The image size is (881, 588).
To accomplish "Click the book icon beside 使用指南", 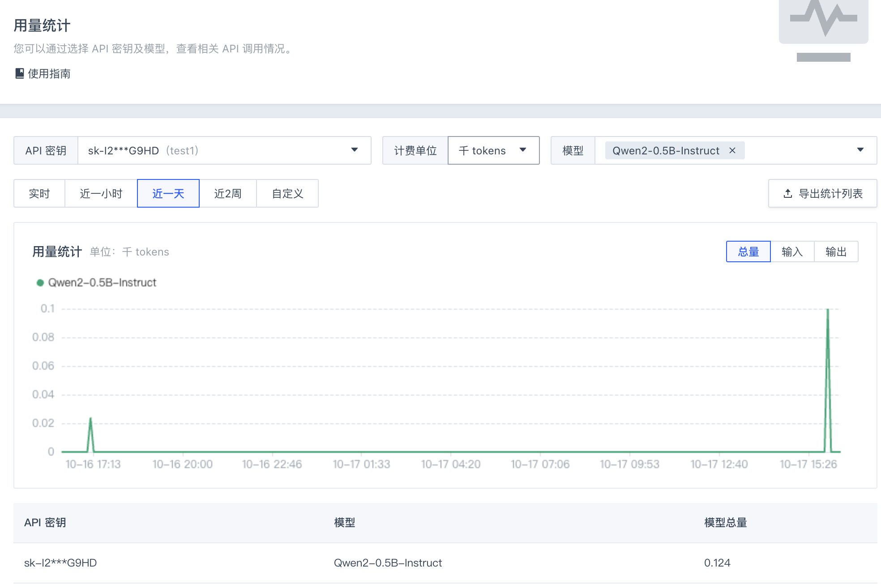I will (x=19, y=73).
